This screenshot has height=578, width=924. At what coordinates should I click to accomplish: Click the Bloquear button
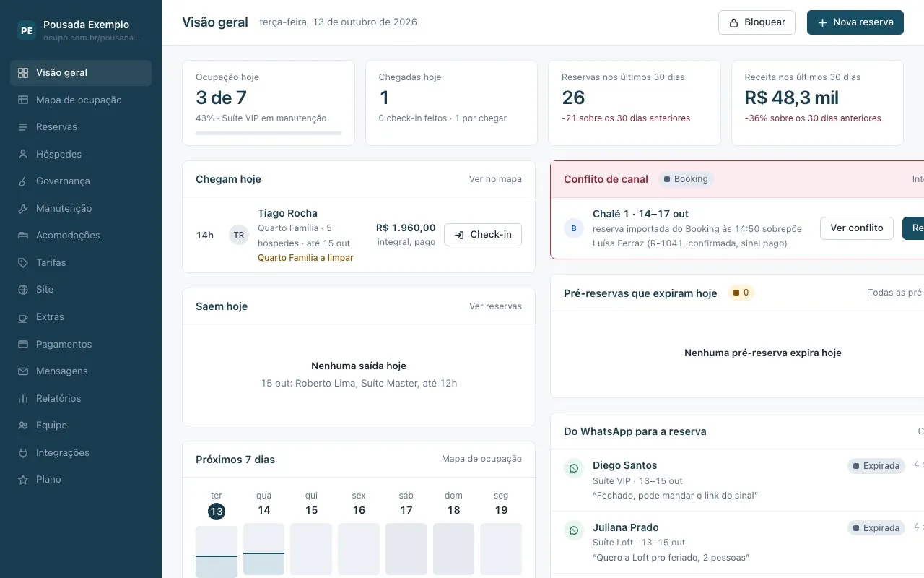(x=757, y=22)
